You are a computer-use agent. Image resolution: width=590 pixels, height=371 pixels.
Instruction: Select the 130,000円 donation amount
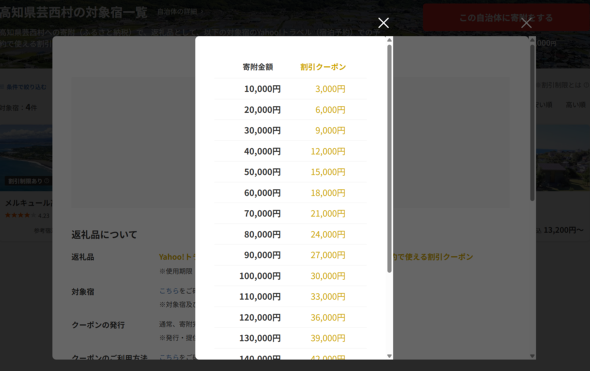pyautogui.click(x=260, y=338)
